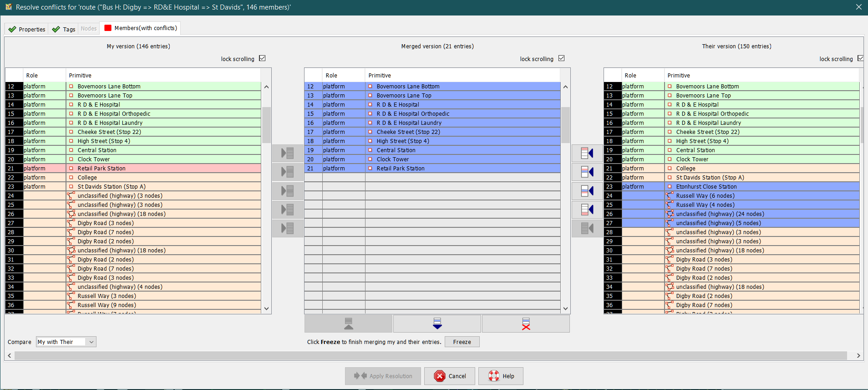Viewport: 868px width, 390px height.
Task: Open Help for the conflict dialog
Action: [x=501, y=376]
